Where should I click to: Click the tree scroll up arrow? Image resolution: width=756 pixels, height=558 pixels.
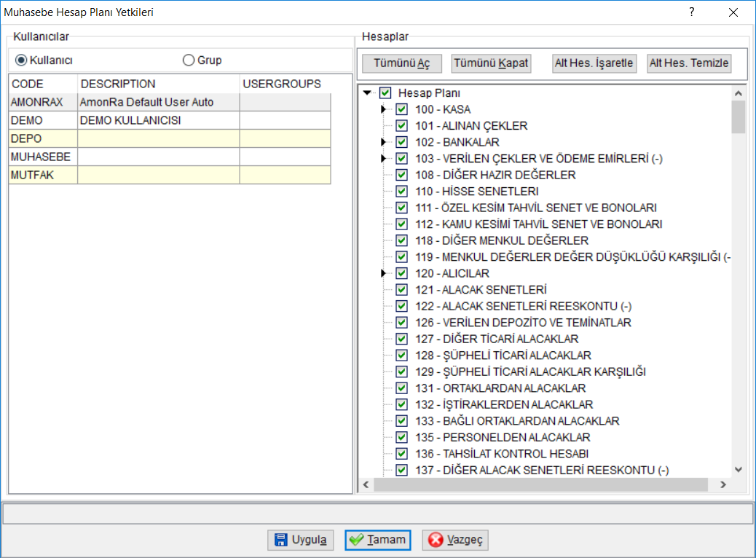739,93
